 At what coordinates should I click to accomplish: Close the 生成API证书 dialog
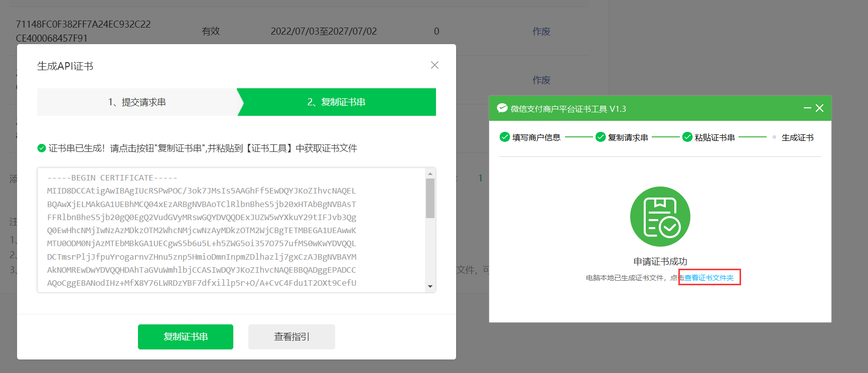[435, 65]
